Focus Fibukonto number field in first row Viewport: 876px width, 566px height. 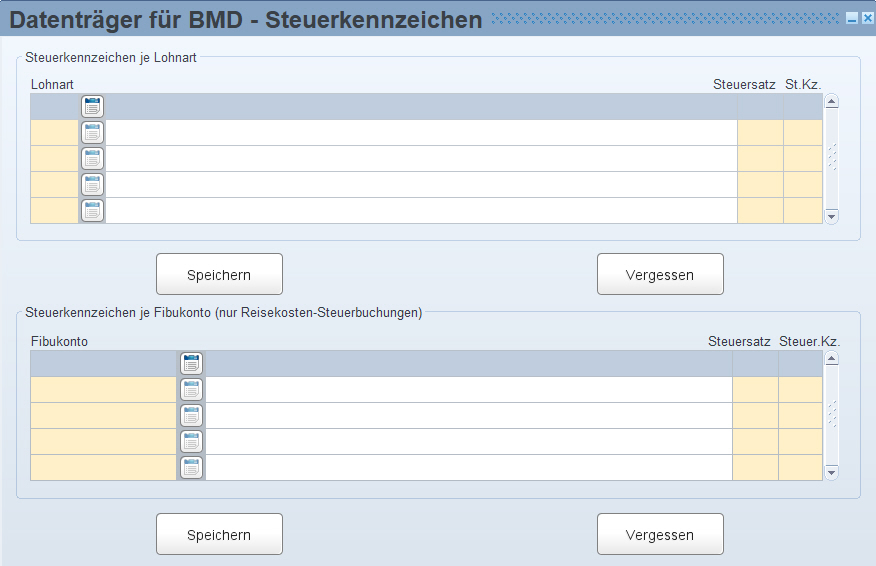(103, 364)
